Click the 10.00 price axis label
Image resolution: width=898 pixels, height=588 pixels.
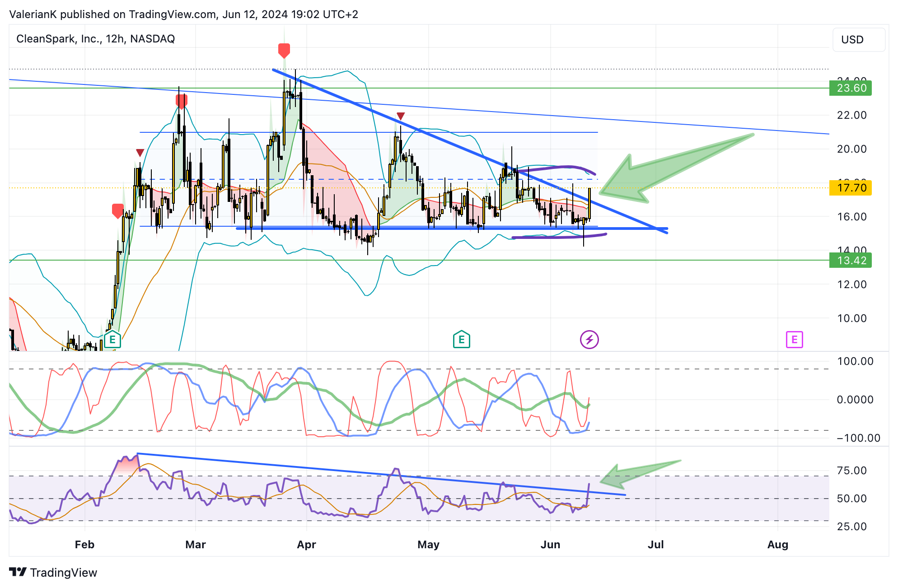852,318
